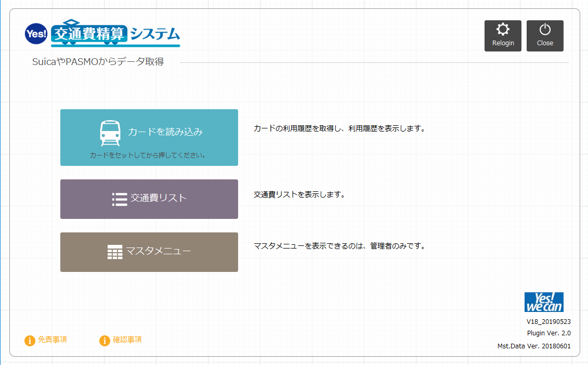
Task: Open the マスタメニュー for administrators
Action: [x=149, y=252]
